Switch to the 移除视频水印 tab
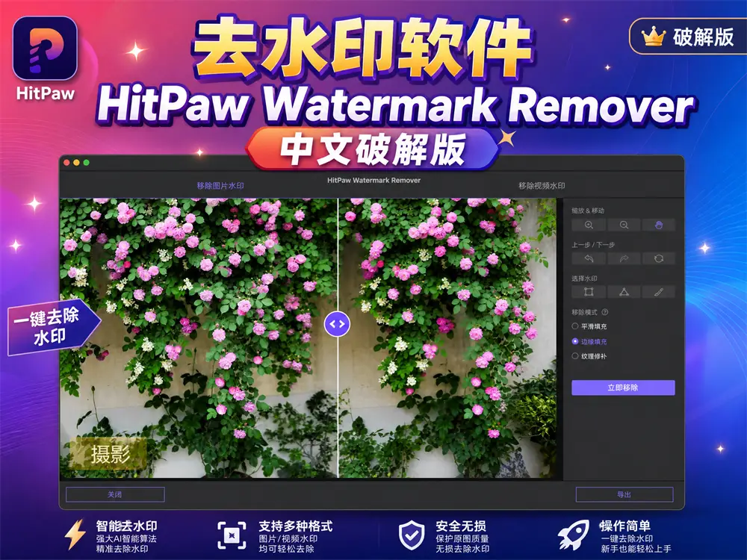 [542, 186]
